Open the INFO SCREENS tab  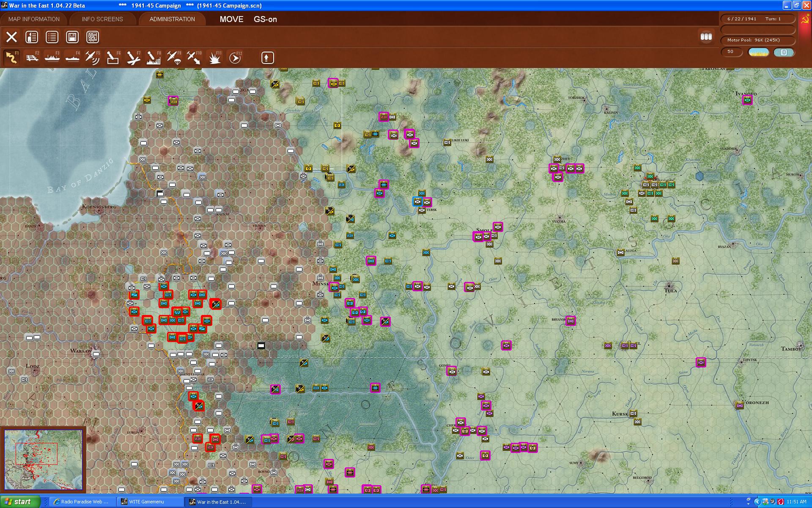click(102, 19)
